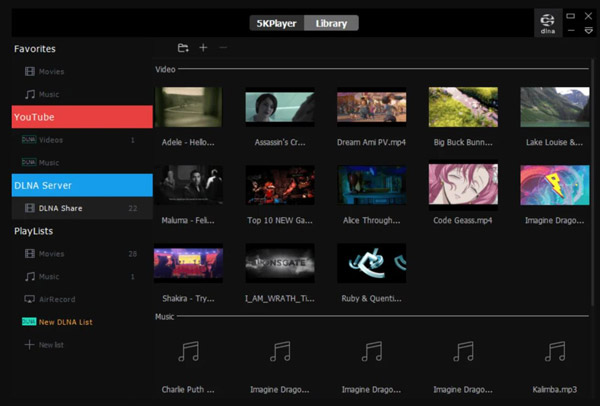Click the AirRecord screen icon
600x406 pixels.
(29, 299)
